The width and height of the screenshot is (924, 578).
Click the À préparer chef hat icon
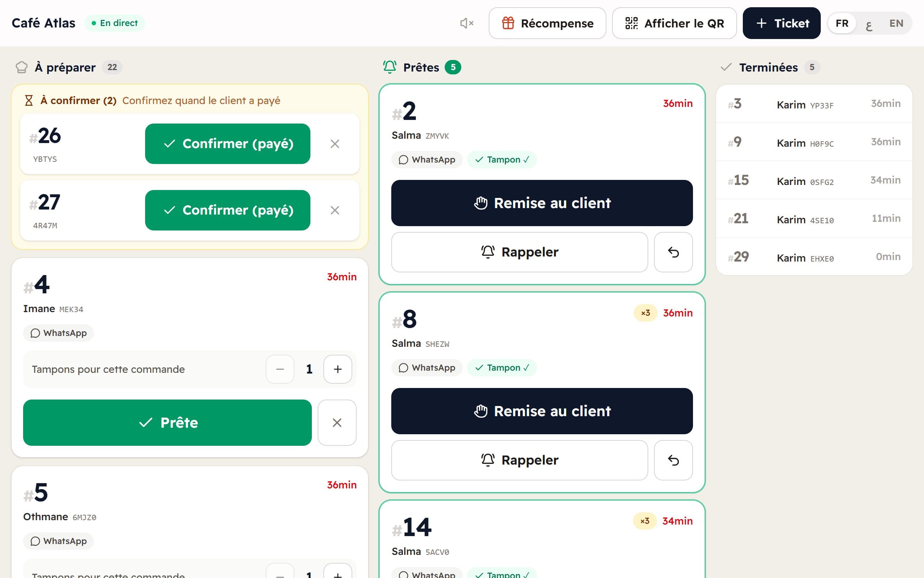(x=22, y=67)
